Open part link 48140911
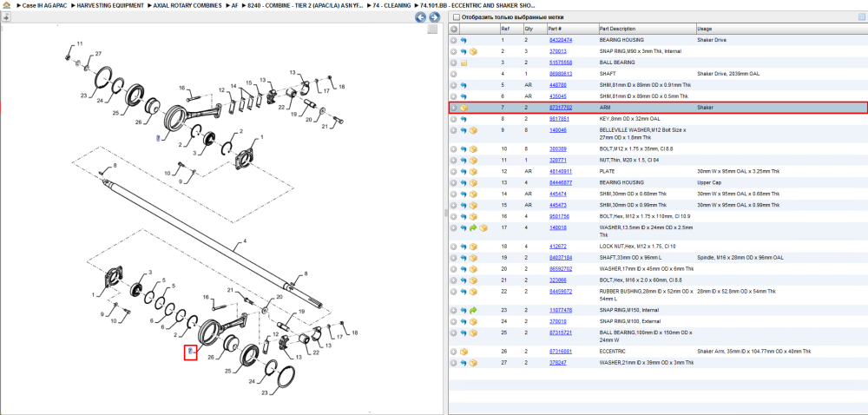This screenshot has width=868, height=415. (x=560, y=172)
